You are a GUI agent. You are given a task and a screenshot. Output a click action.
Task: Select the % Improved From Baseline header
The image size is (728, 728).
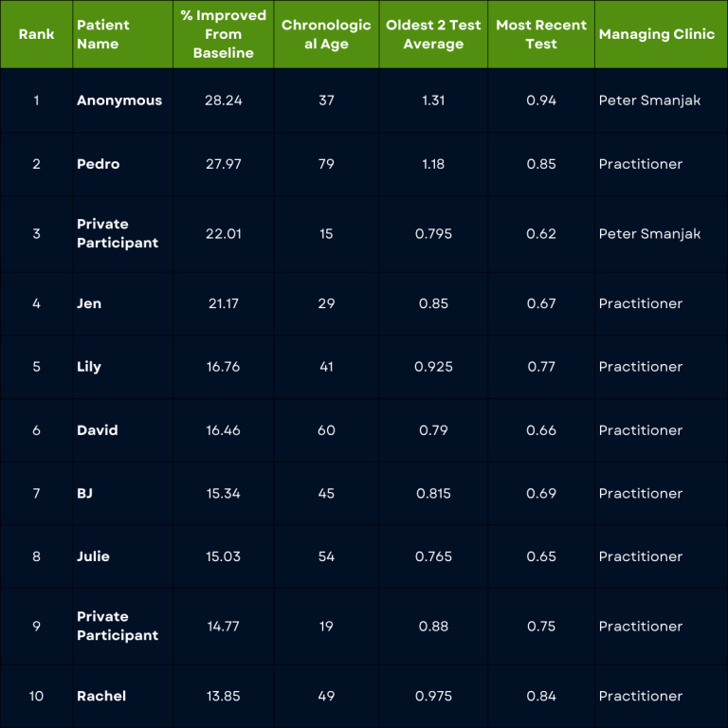click(x=223, y=34)
